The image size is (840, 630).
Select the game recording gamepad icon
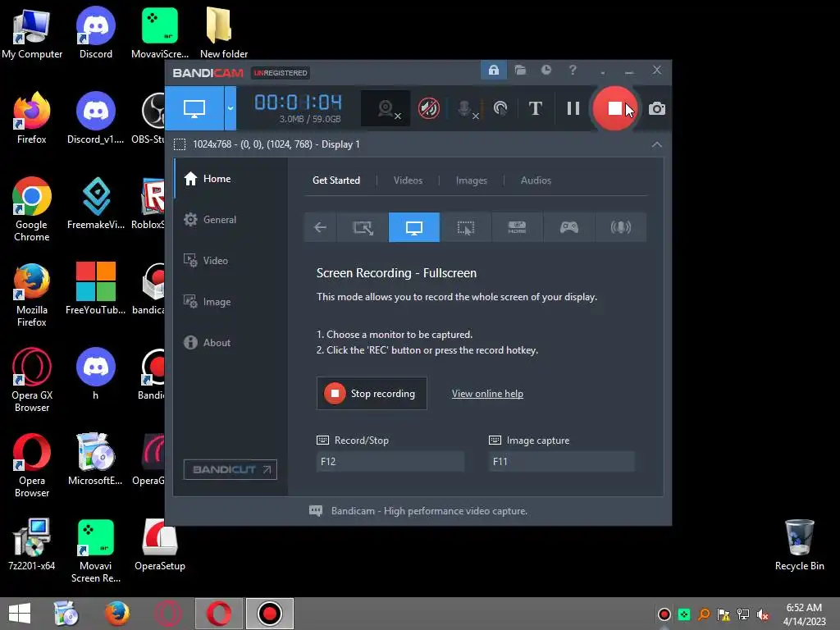[x=569, y=227]
